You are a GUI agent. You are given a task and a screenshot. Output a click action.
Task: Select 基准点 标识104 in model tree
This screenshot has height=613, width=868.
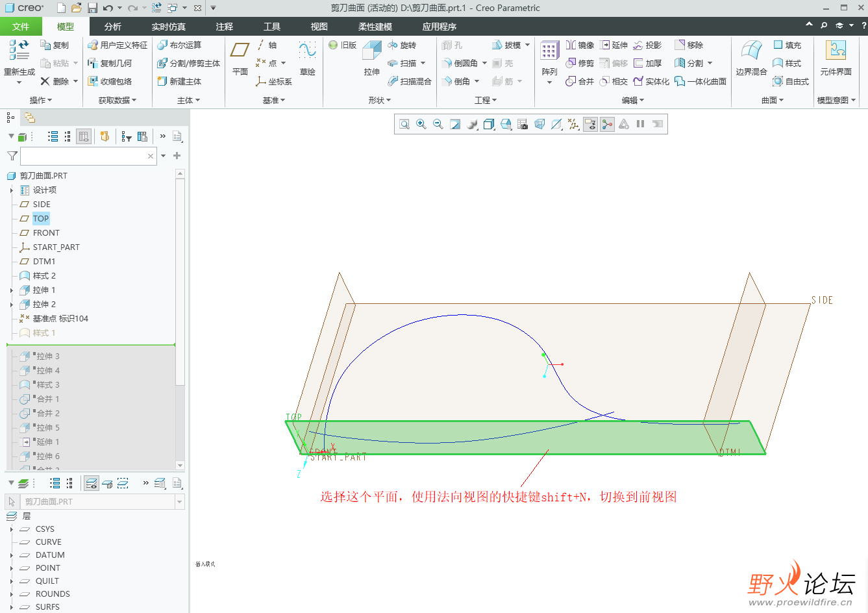[60, 319]
